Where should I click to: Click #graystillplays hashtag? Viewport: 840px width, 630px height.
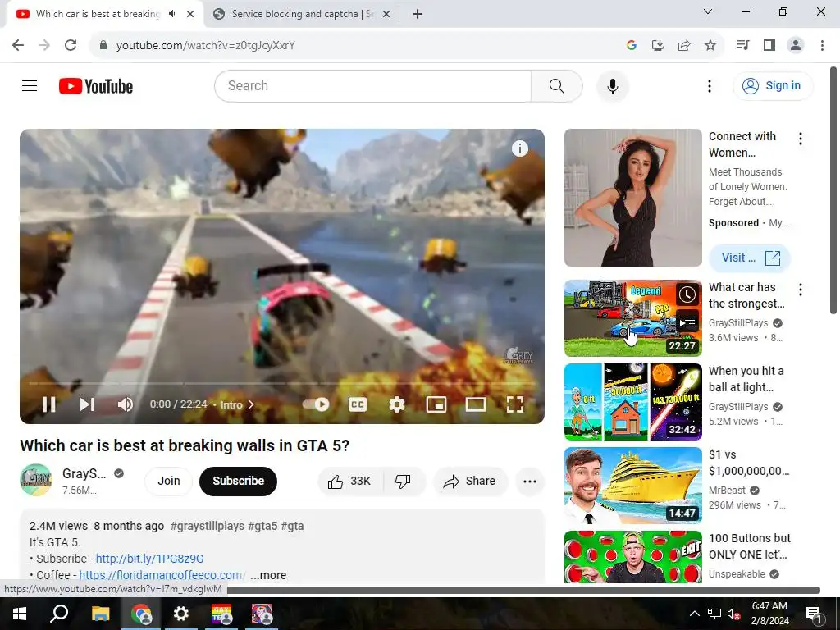click(207, 526)
